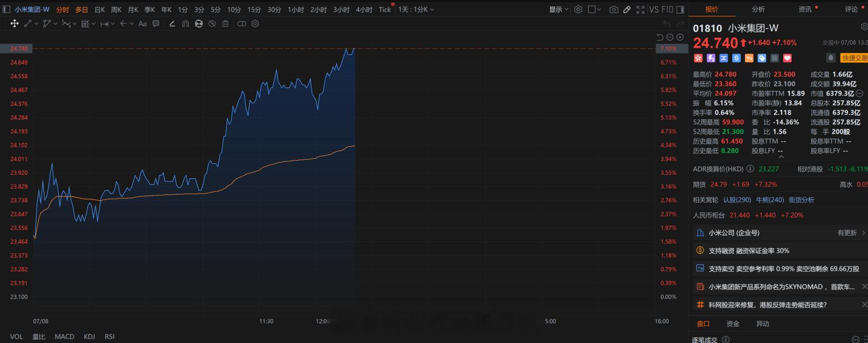Delete drawings with the trash icon
This screenshot has width=868, height=343.
pyautogui.click(x=225, y=23)
